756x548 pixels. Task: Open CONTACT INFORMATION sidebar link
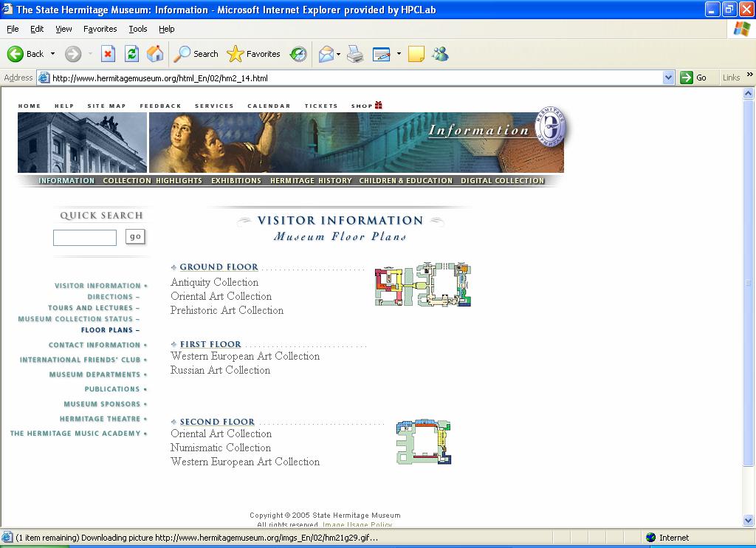(94, 345)
